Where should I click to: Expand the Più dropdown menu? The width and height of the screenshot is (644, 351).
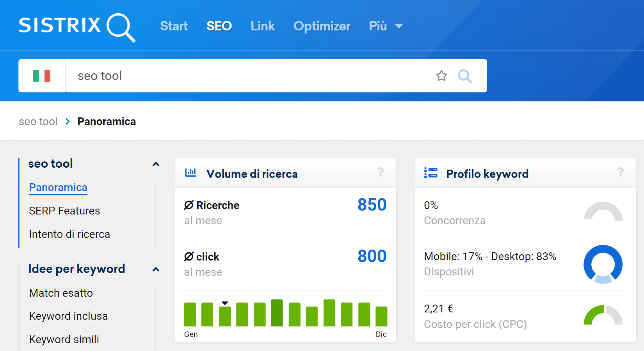pyautogui.click(x=386, y=26)
